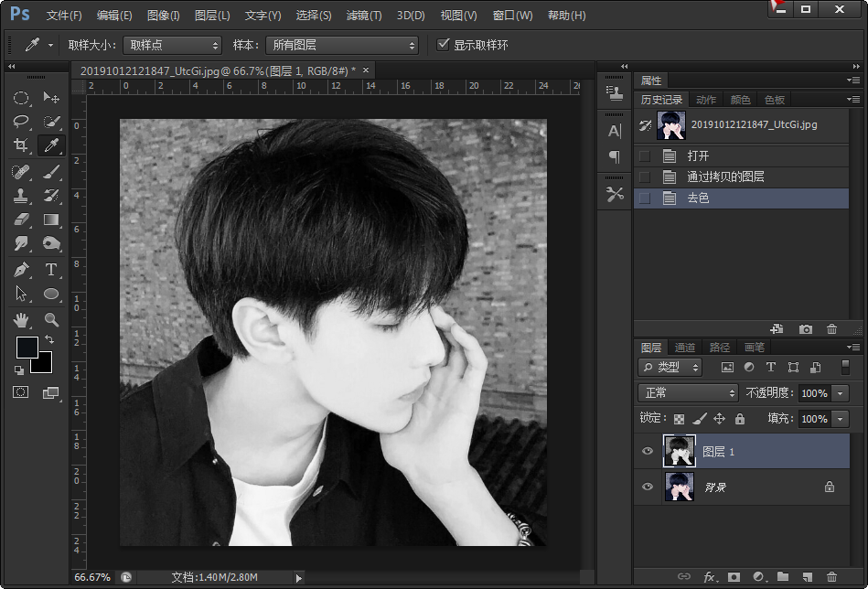868x589 pixels.
Task: Delete layer using the layers trash icon
Action: (x=831, y=577)
